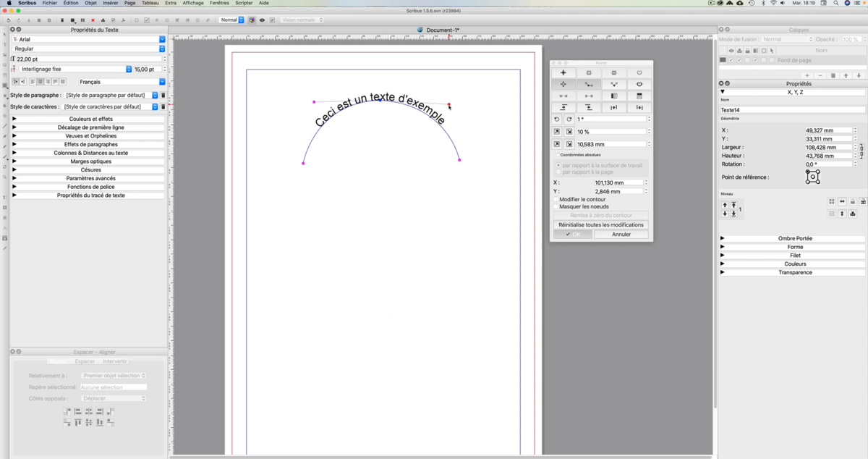Expand the Transparence section in Propriétés

pos(792,272)
